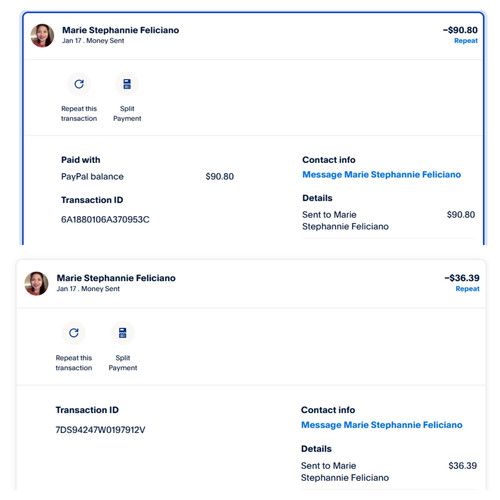Click Split Payment icon in $36.39 transaction

(x=123, y=333)
